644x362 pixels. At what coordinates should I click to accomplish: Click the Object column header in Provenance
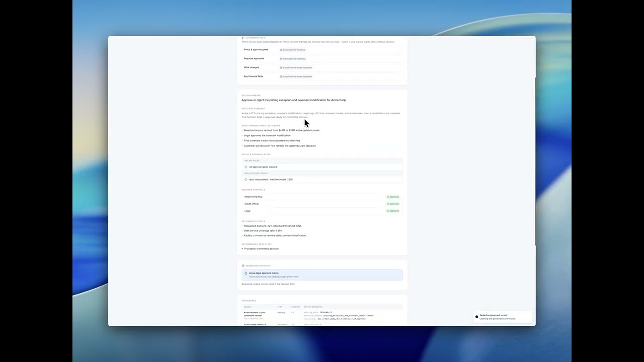pos(248,307)
